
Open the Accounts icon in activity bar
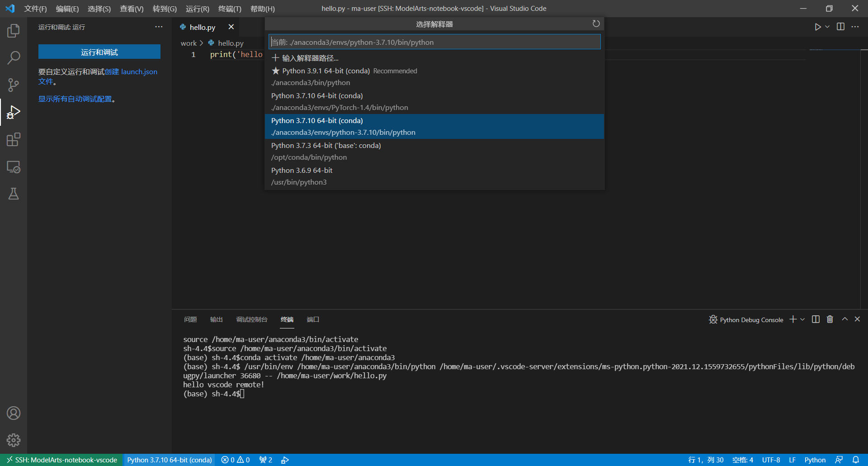click(x=14, y=413)
